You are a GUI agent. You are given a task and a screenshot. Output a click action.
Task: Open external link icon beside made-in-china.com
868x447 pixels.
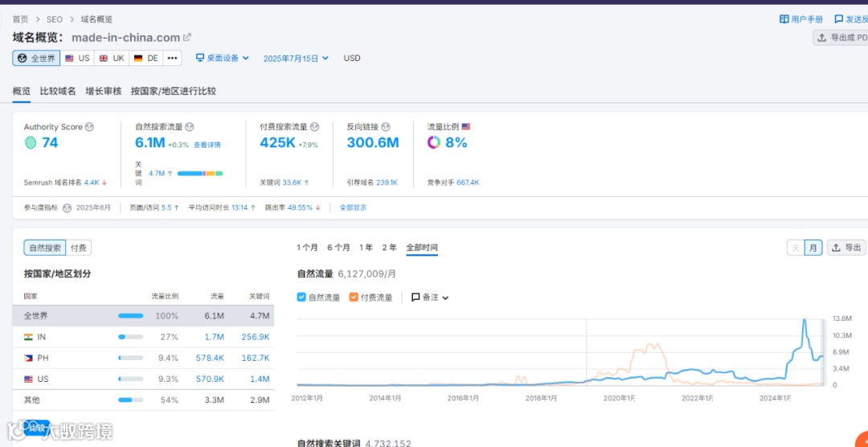point(187,37)
